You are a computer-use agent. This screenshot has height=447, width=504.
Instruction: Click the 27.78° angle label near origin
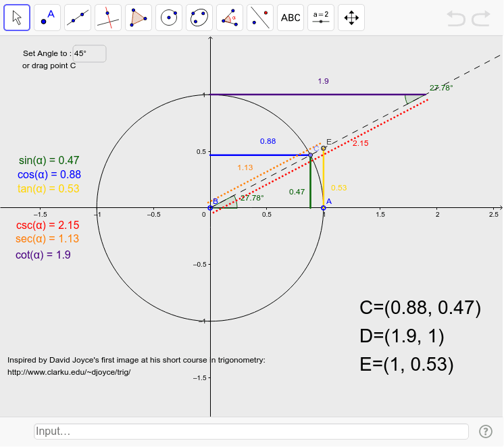pyautogui.click(x=252, y=198)
